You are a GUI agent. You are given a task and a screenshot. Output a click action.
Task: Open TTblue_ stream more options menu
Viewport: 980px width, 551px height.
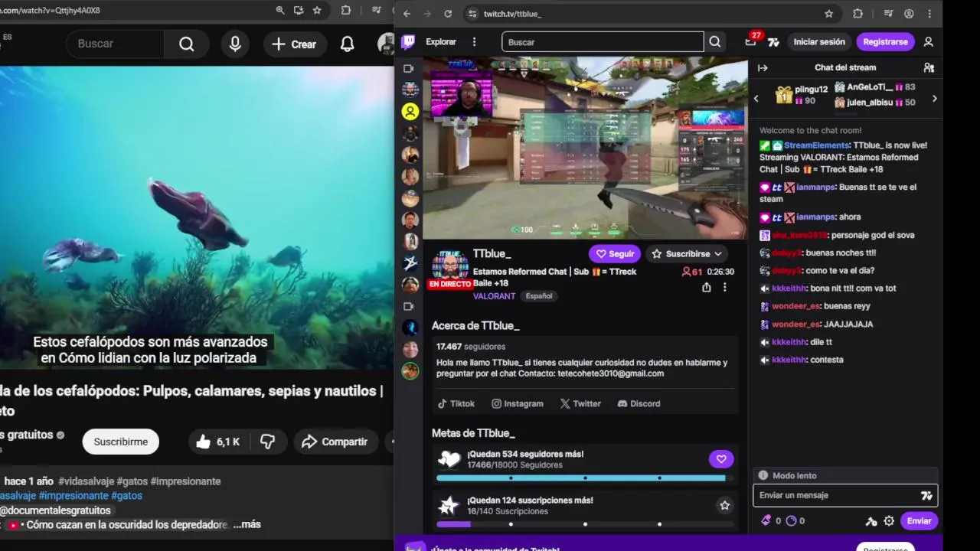(724, 287)
